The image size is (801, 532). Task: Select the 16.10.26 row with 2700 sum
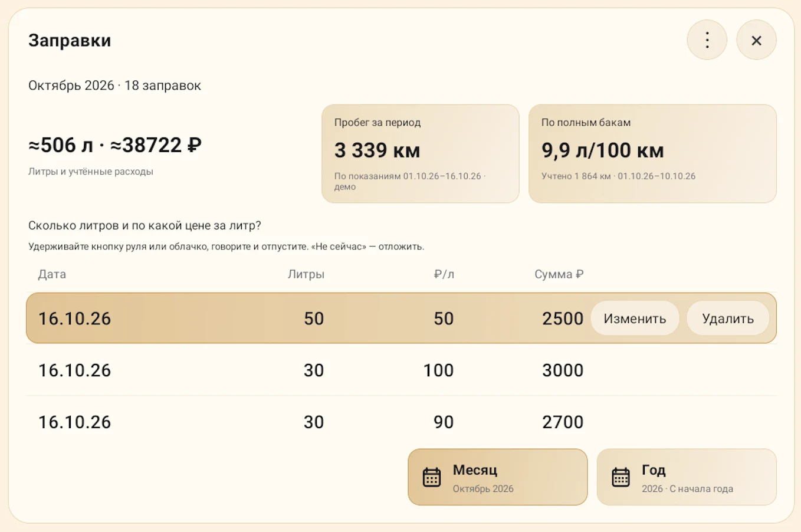401,422
